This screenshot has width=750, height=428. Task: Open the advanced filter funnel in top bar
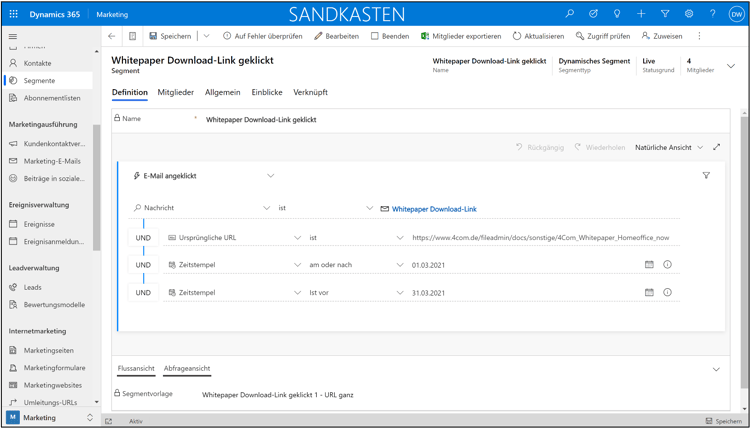665,14
